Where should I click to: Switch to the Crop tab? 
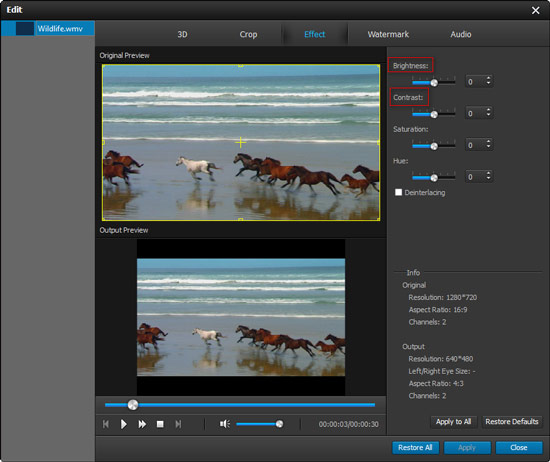[248, 34]
